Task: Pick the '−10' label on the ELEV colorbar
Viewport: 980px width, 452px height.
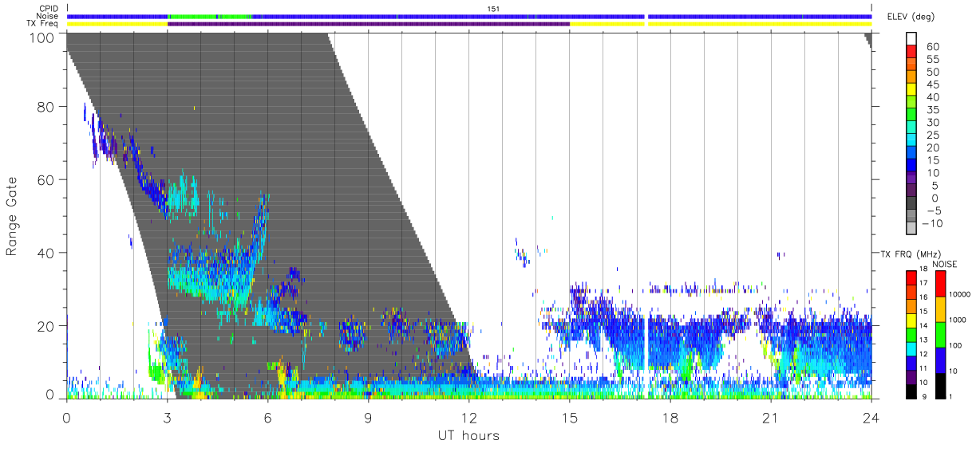Action: coord(931,224)
